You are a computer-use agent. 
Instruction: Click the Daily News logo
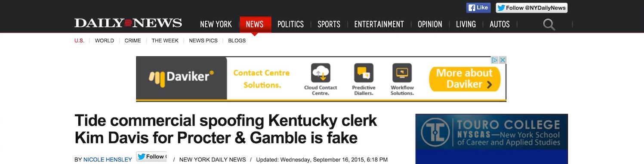pyautogui.click(x=128, y=23)
